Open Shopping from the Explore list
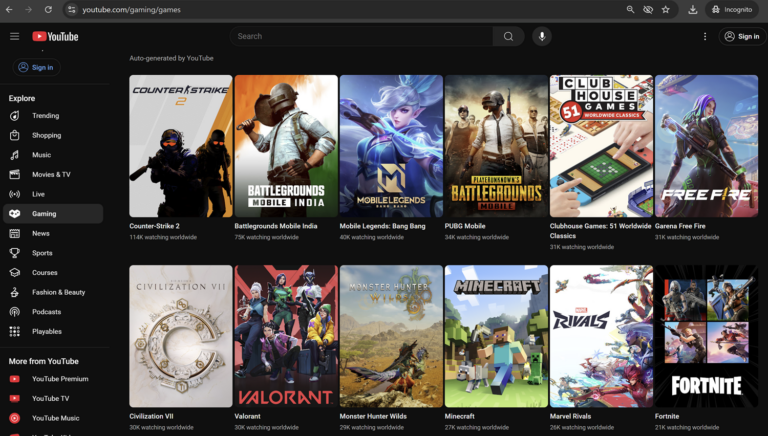Image resolution: width=768 pixels, height=436 pixels. (53, 135)
